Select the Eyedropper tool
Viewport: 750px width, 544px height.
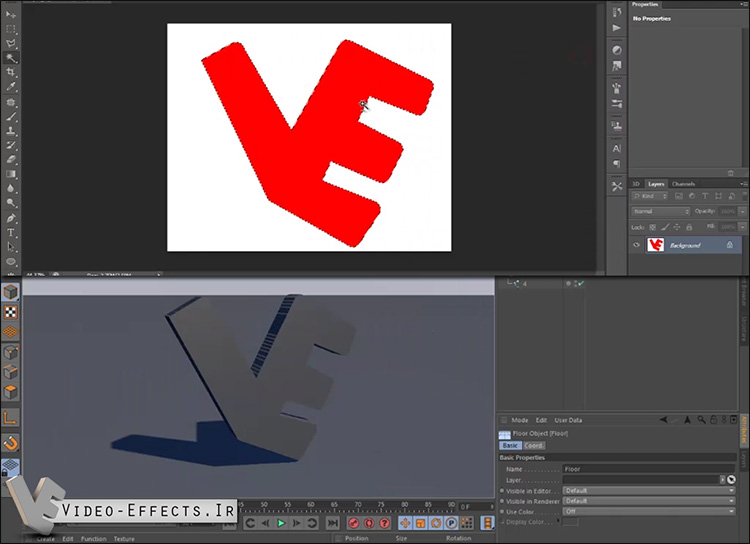(11, 87)
